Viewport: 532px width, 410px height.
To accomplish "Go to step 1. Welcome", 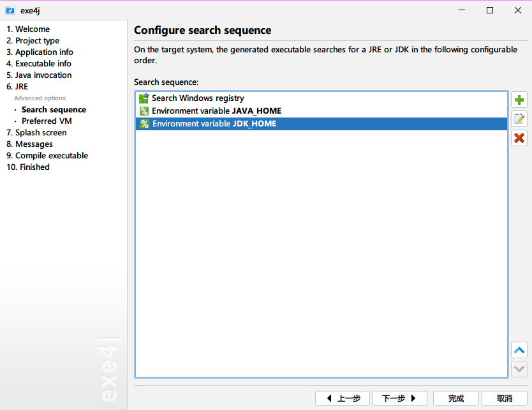I will pos(28,29).
